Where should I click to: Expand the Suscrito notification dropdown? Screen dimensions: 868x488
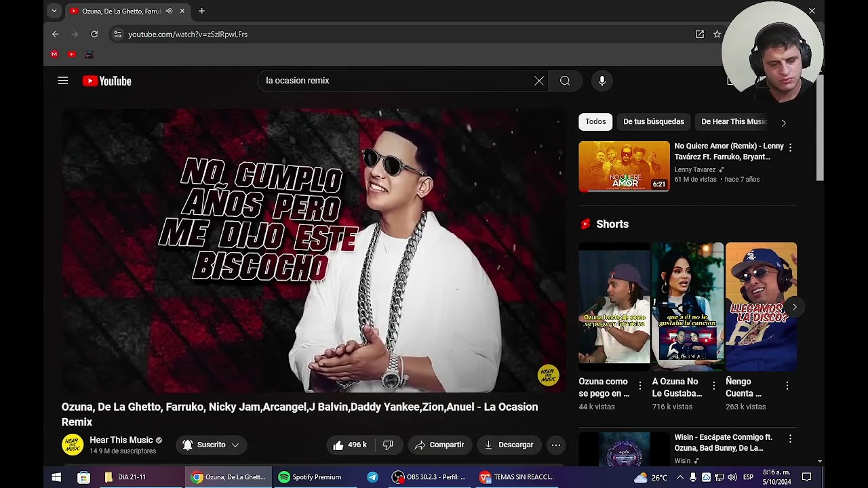[x=212, y=445]
